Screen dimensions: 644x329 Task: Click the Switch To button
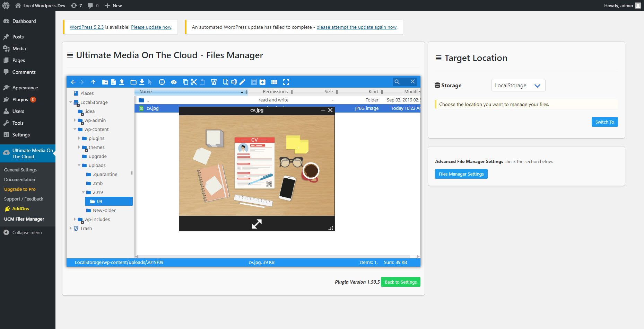click(x=604, y=122)
